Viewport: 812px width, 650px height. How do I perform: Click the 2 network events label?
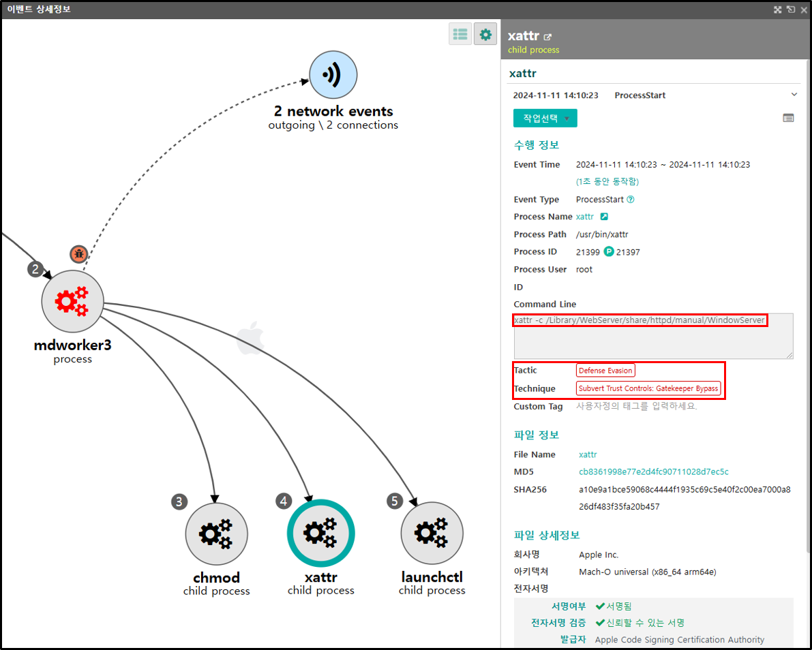(333, 111)
